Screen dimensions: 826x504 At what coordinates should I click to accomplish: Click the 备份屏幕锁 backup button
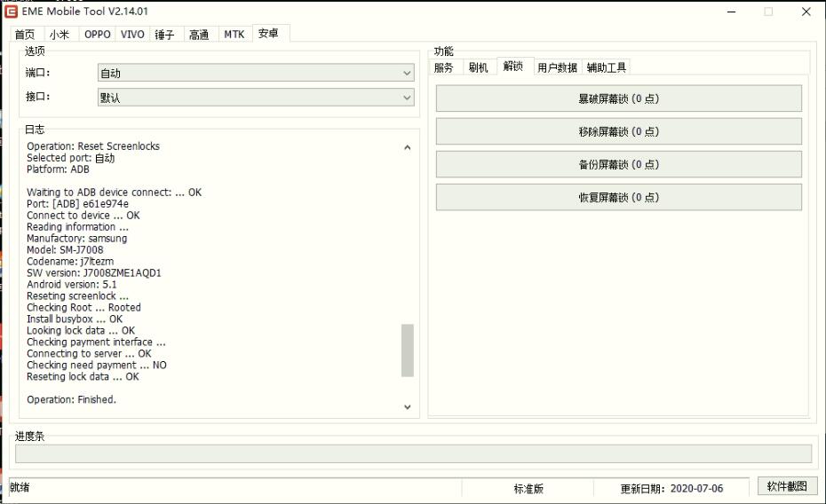pyautogui.click(x=618, y=164)
